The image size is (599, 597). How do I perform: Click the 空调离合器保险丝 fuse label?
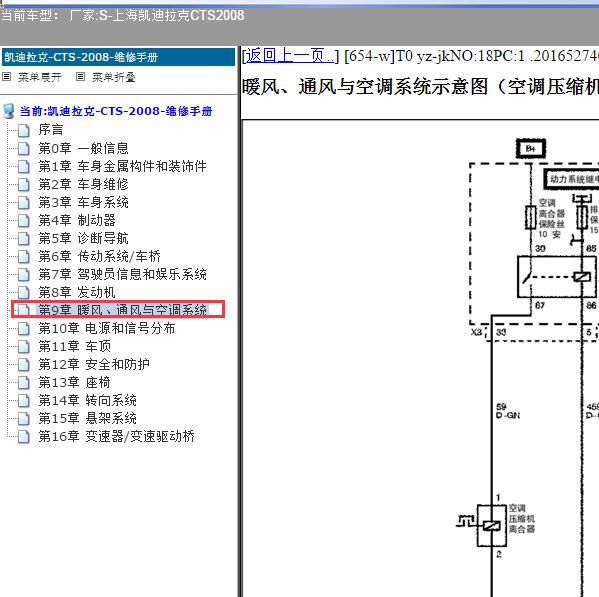551,218
